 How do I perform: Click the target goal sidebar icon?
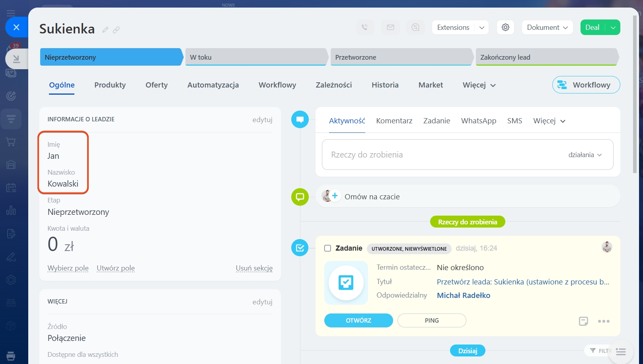click(11, 96)
